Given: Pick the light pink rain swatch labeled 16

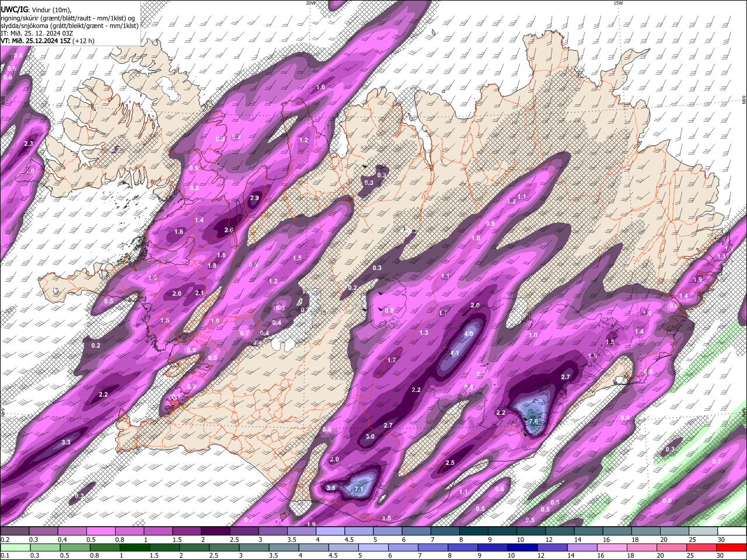Looking at the screenshot, I should click(x=611, y=547).
